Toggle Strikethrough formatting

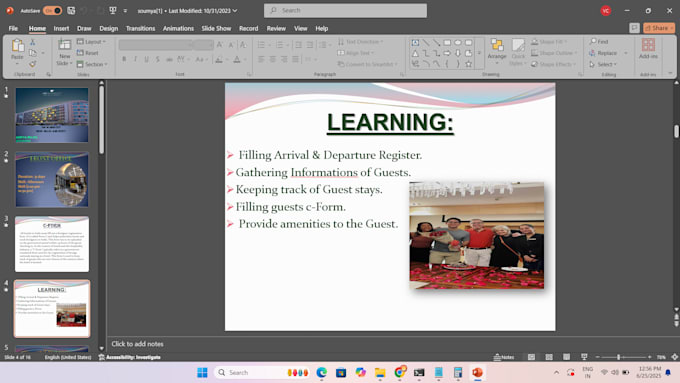pyautogui.click(x=169, y=59)
